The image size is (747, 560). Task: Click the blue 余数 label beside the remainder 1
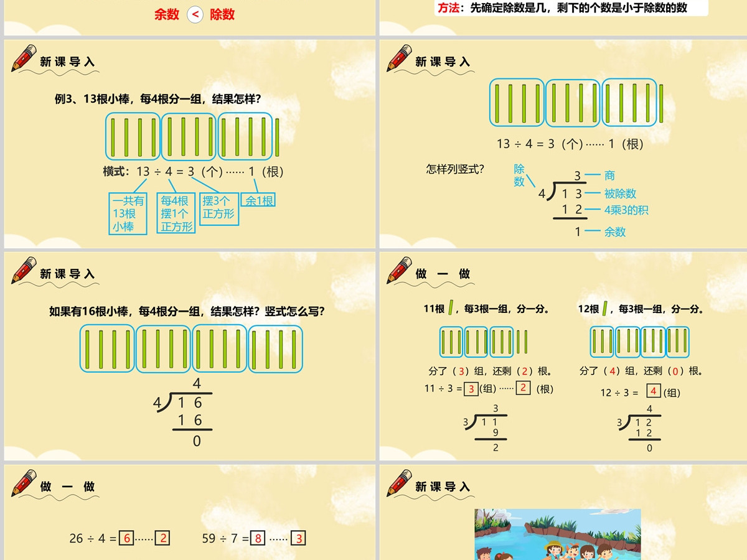[x=615, y=231]
